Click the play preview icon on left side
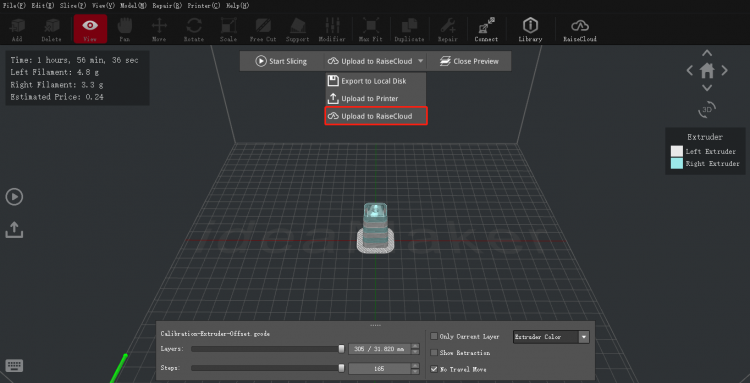 click(14, 197)
